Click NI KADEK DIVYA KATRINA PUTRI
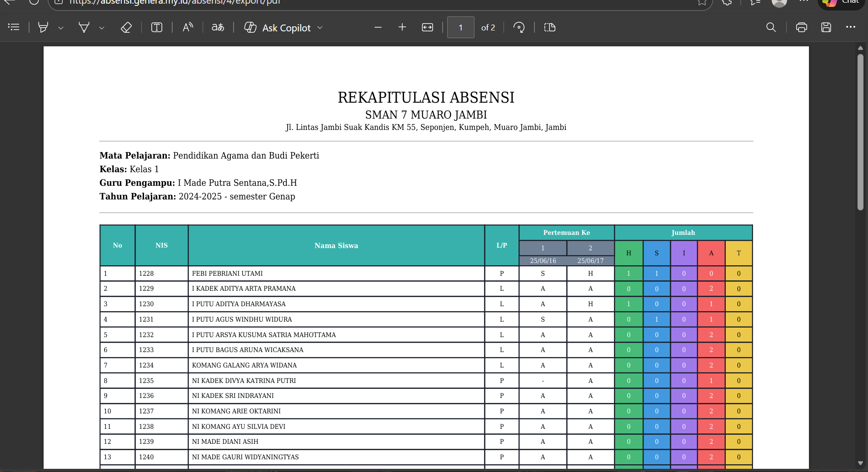 [244, 381]
